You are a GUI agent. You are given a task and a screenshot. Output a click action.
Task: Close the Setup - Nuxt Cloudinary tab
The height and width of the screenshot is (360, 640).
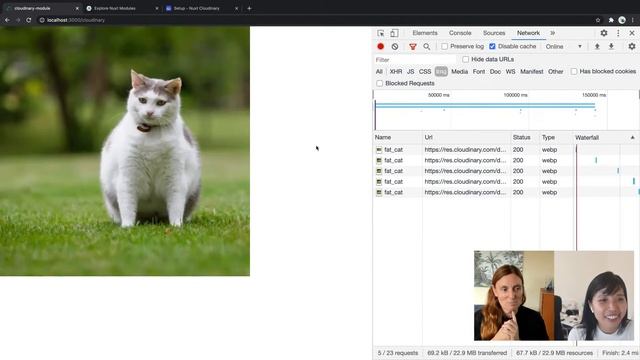(x=236, y=8)
